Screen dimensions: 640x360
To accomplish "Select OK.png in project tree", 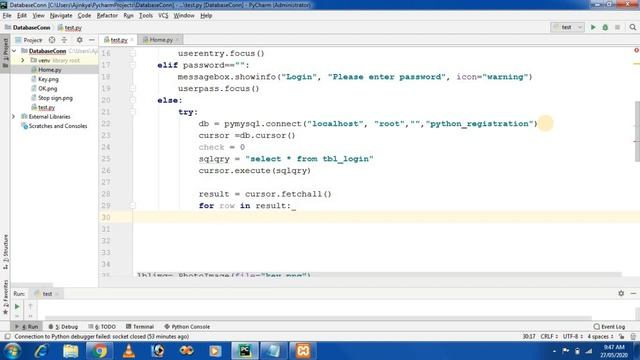I will click(47, 89).
